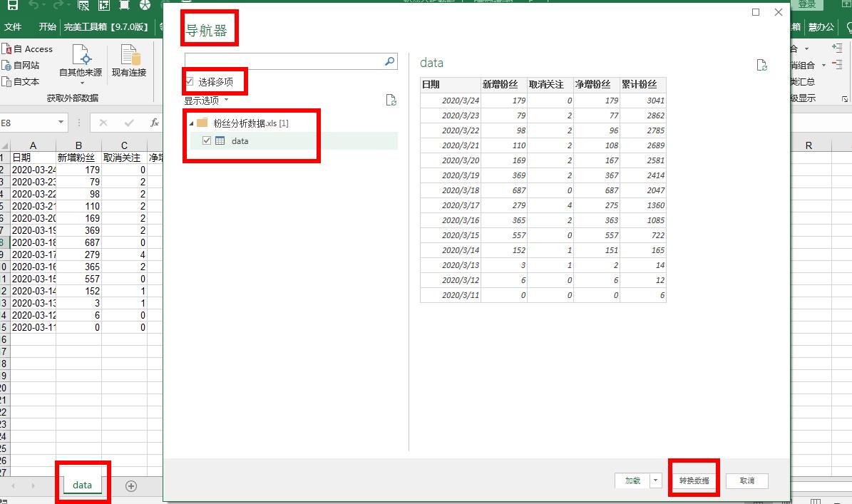Click the 新增粉丝 preview column header
The height and width of the screenshot is (504, 852).
pos(503,85)
